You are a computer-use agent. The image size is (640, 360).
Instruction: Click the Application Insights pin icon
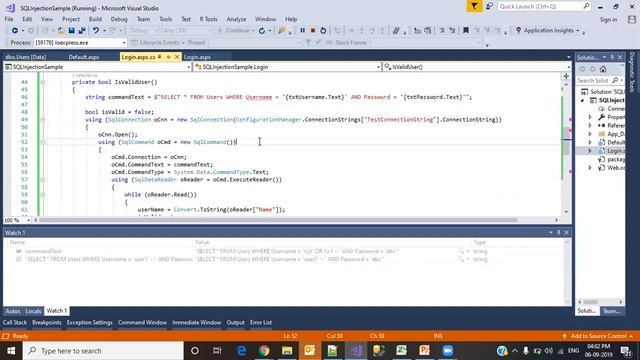click(x=518, y=31)
